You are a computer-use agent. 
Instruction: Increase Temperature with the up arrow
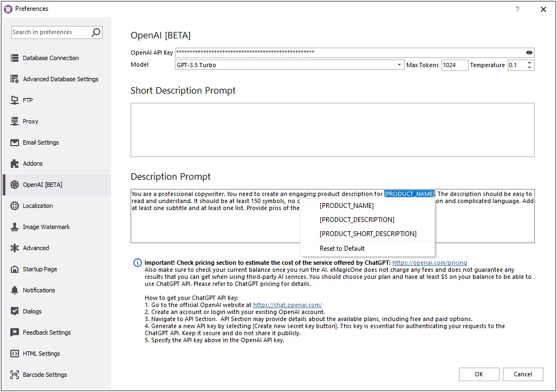529,62
